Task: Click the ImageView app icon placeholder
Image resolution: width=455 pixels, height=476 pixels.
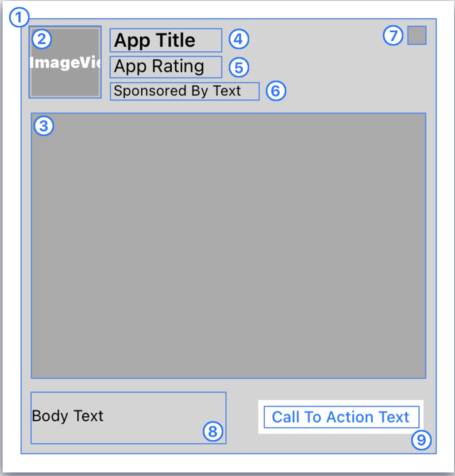Action: [65, 62]
